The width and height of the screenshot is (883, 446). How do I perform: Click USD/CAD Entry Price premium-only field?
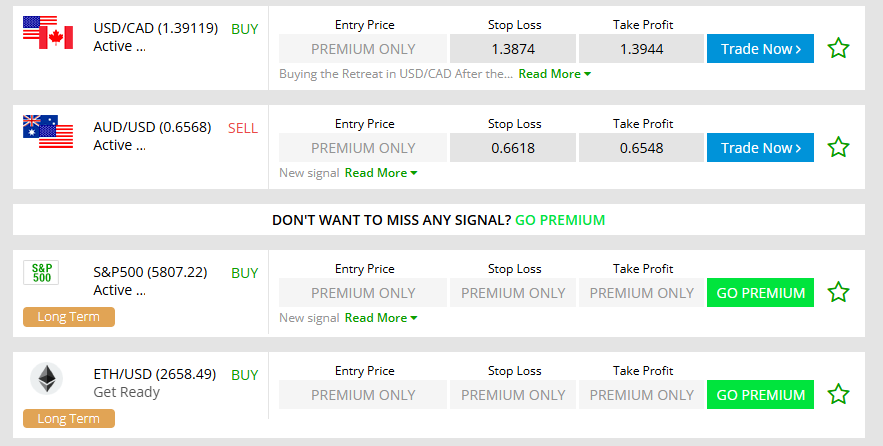[x=363, y=49]
